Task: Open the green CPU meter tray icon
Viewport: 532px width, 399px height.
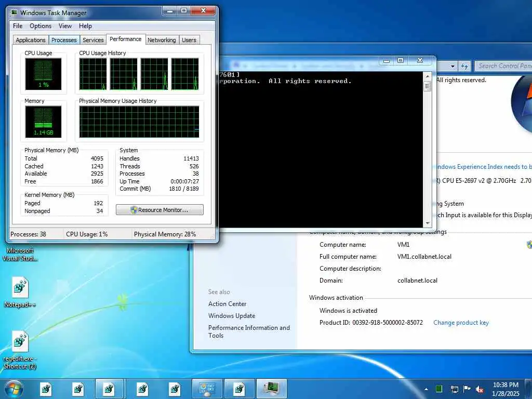Action: coord(438,389)
